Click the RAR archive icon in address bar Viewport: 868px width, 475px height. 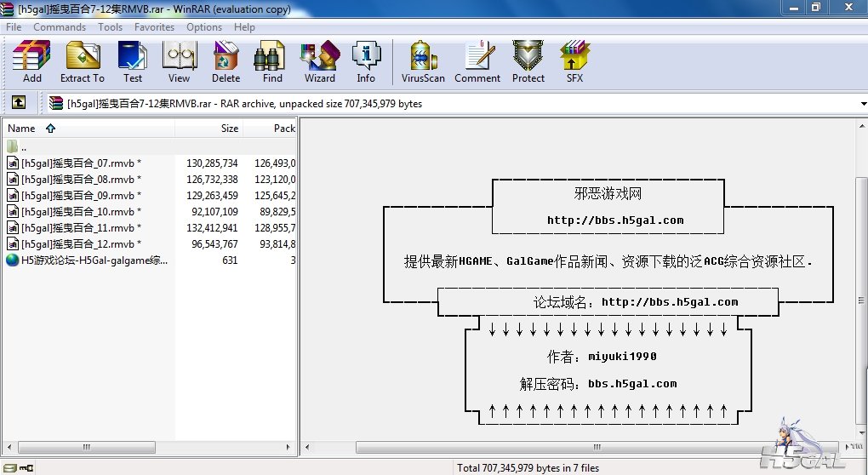56,103
